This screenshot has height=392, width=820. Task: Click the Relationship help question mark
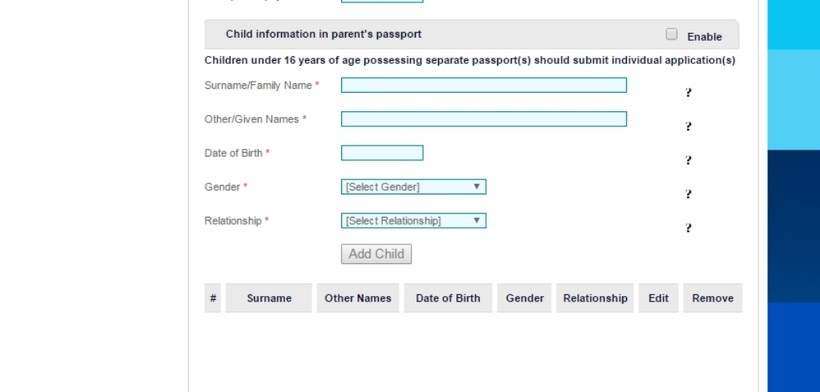[x=688, y=228]
